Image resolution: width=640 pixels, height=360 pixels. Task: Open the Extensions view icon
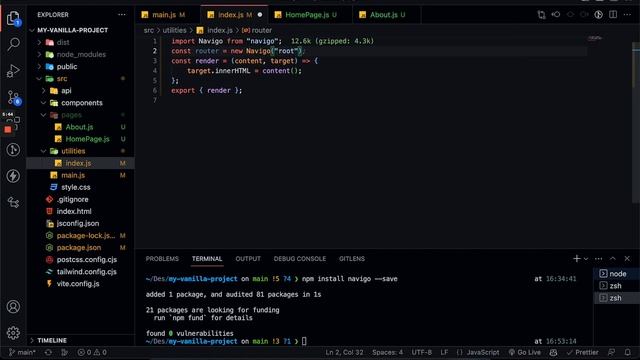click(x=14, y=122)
